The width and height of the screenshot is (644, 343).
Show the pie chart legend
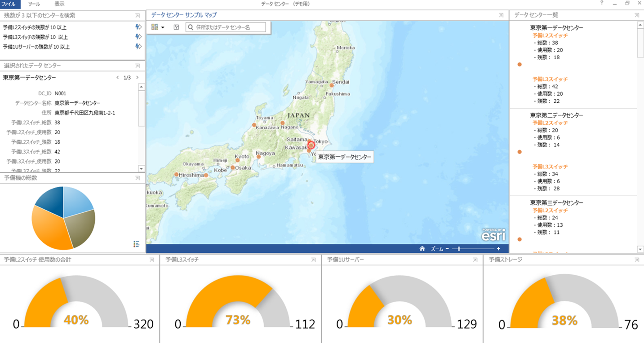[x=137, y=244]
